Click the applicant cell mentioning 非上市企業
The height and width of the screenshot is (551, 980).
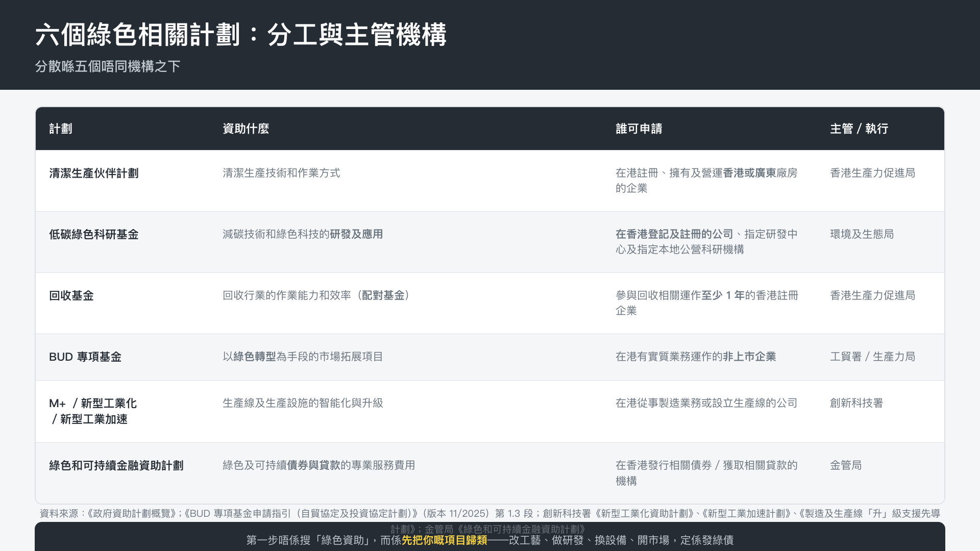click(696, 357)
